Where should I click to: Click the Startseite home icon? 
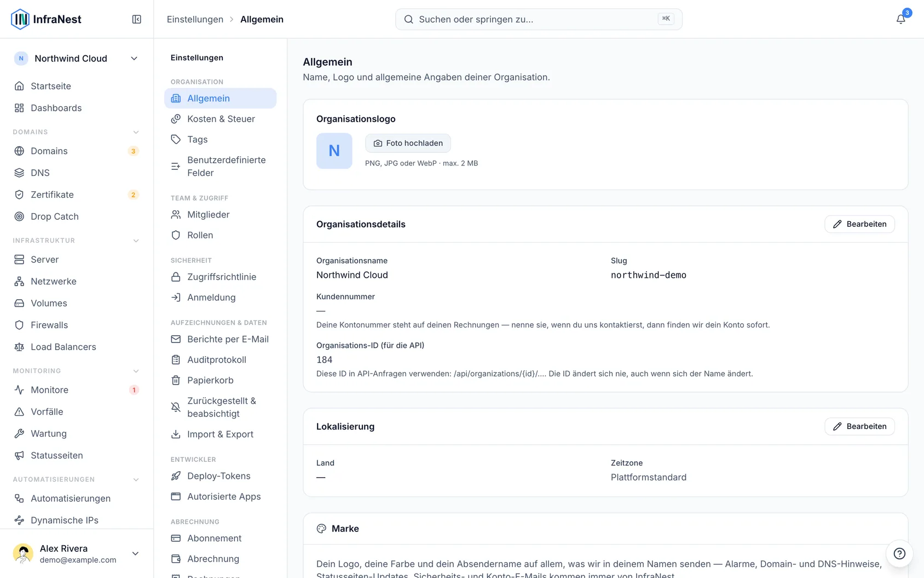coord(19,86)
